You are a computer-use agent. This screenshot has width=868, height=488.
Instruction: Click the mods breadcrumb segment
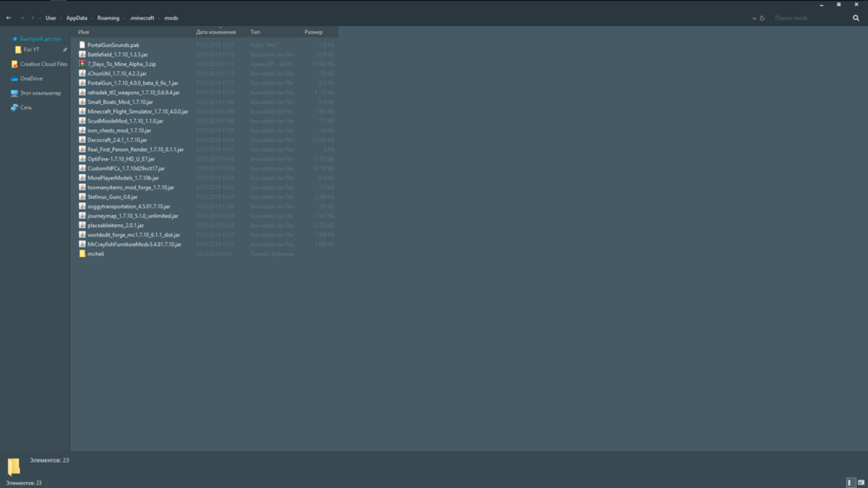click(x=171, y=18)
